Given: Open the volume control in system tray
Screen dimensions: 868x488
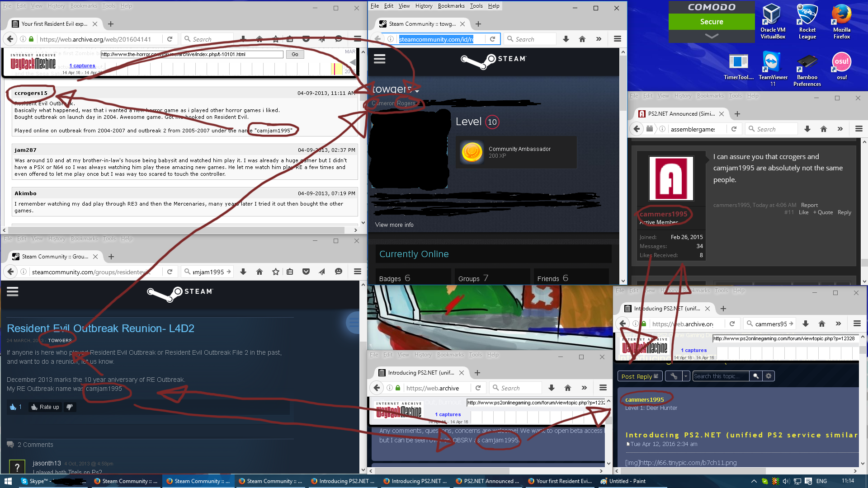Looking at the screenshot, I should [786, 481].
